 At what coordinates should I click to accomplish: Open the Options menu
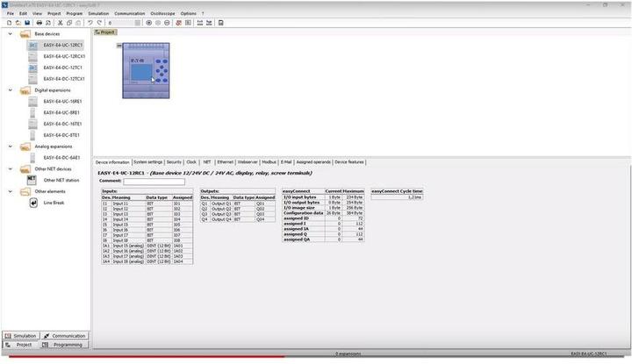point(188,13)
